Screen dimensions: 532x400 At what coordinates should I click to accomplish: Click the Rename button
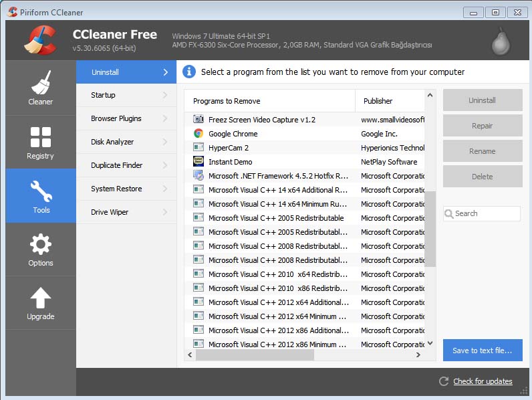[x=483, y=151]
